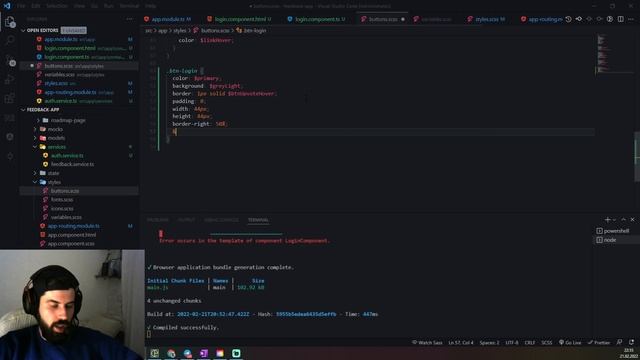The width and height of the screenshot is (640, 360).
Task: Start Go Live server from status bar
Action: tap(570, 343)
